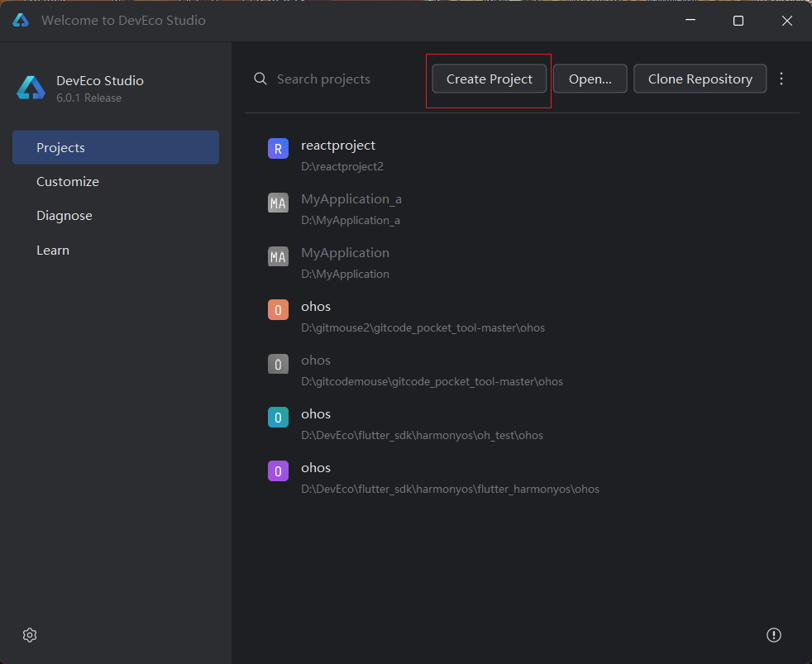Click the DevEco Studio logo in sidebar
812x664 pixels.
(31, 88)
